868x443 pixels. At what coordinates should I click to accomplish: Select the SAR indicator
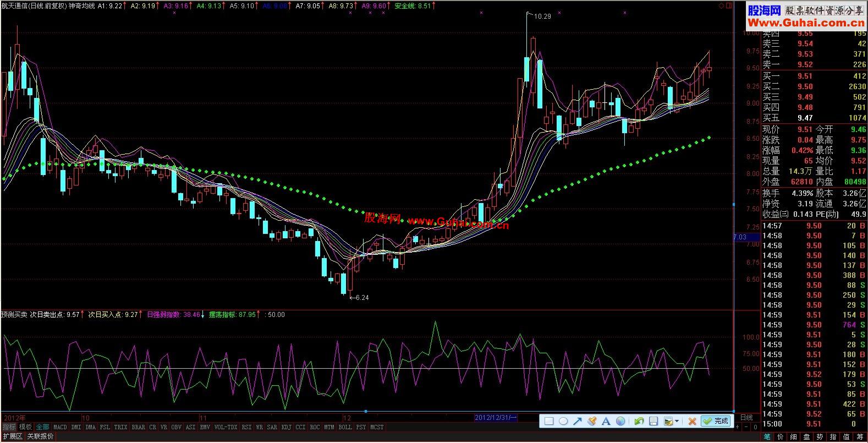[x=272, y=427]
